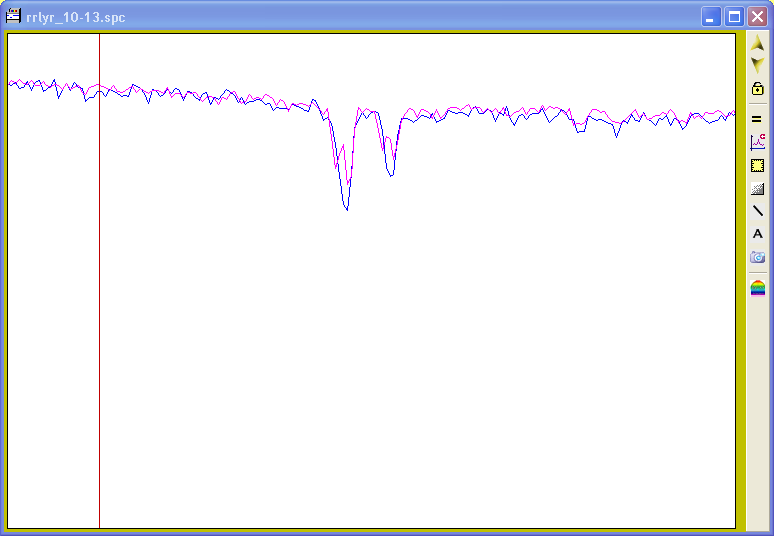774x536 pixels.
Task: Select the diagonal line drawing tool
Action: 757,211
